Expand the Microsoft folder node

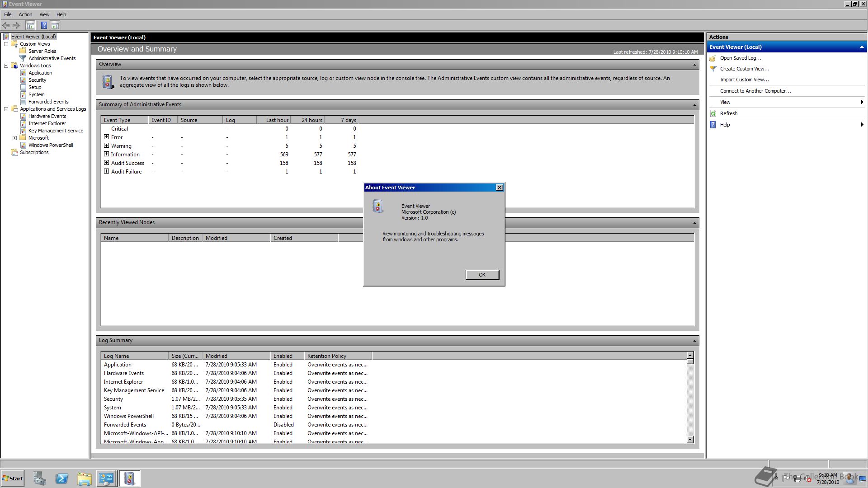point(14,138)
